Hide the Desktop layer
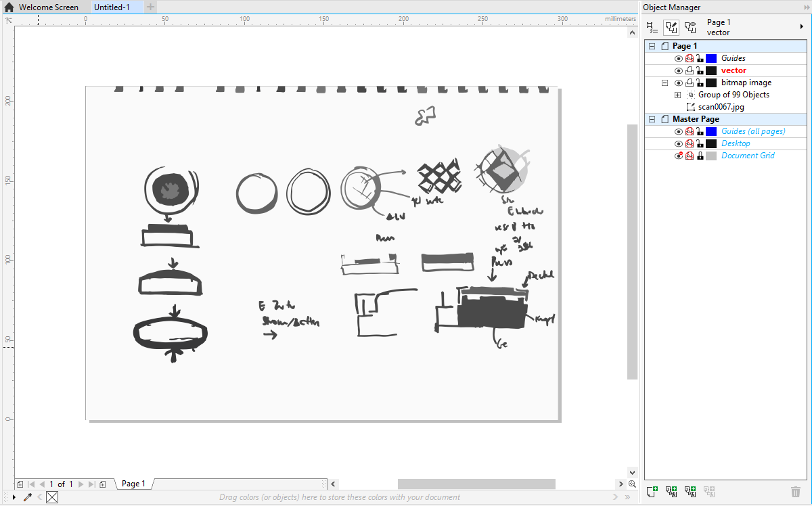 679,143
